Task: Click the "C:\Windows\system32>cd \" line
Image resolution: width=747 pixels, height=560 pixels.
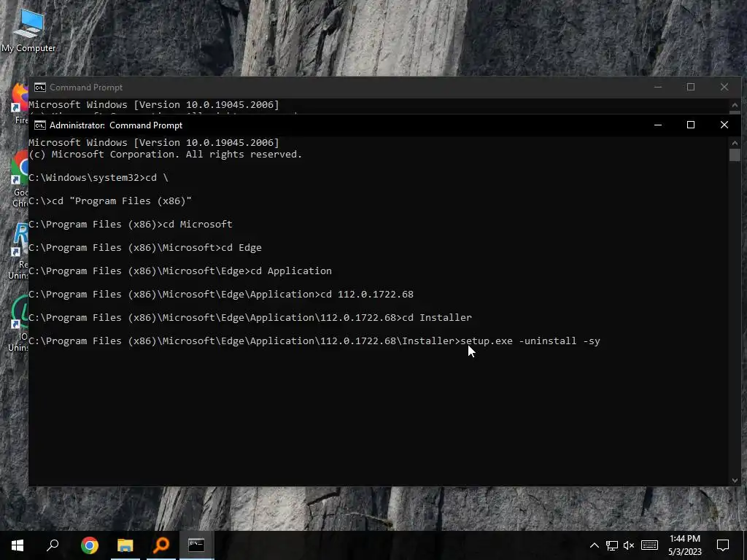Action: (98, 178)
